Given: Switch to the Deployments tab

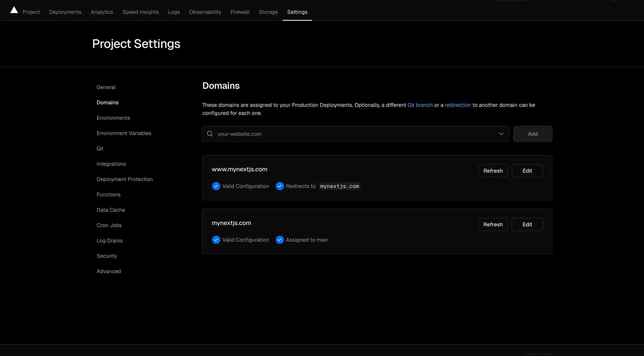Looking at the screenshot, I should [65, 12].
